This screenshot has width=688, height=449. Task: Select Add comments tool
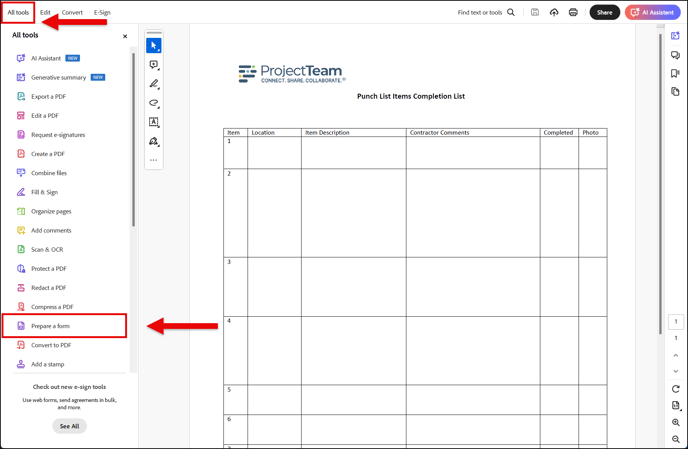pyautogui.click(x=44, y=230)
